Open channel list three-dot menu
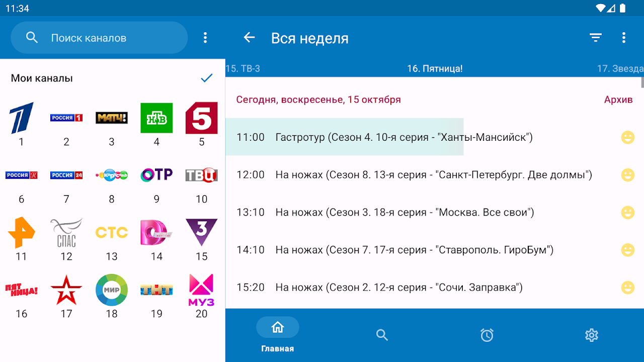This screenshot has height=362, width=644. point(205,38)
